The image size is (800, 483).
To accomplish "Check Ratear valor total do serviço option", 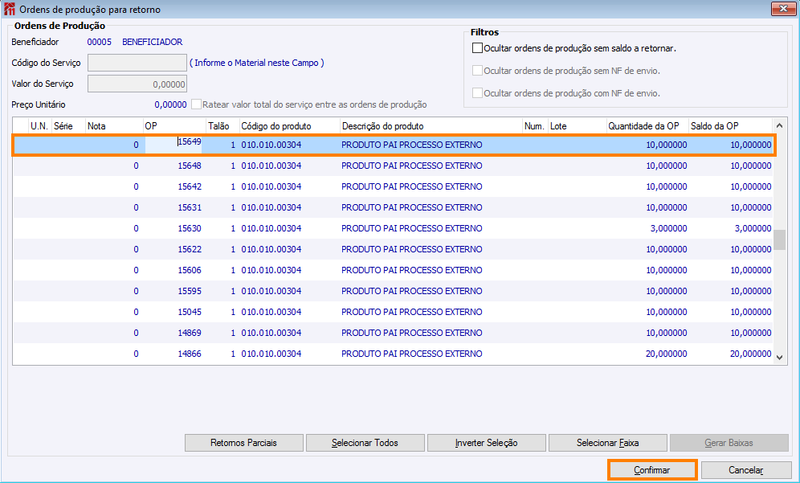I will pyautogui.click(x=196, y=105).
